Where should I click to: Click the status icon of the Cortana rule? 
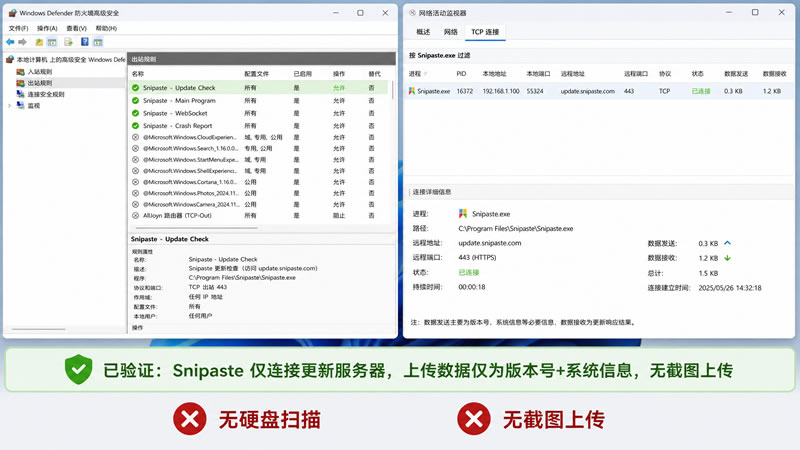coord(135,182)
